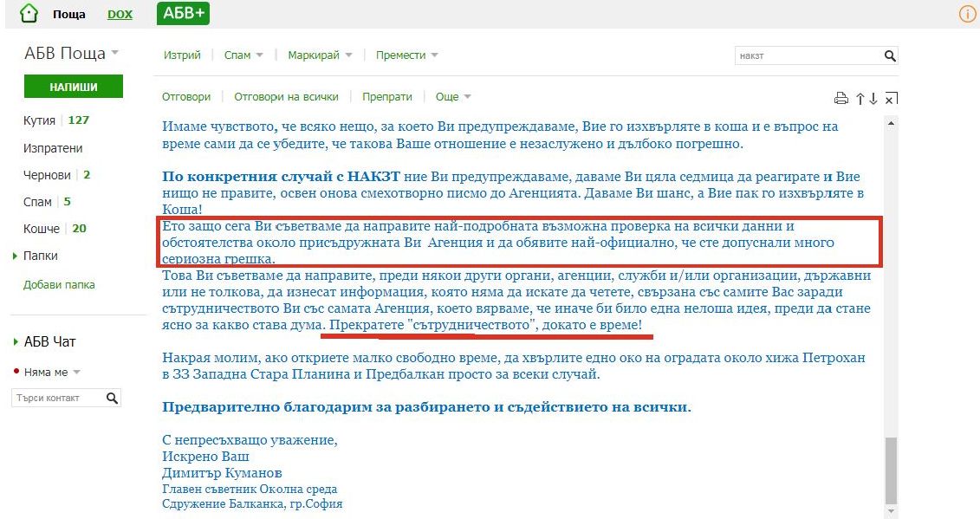The height and width of the screenshot is (519, 980).
Task: Expand the АБВ Поща dropdown
Action: [x=115, y=53]
